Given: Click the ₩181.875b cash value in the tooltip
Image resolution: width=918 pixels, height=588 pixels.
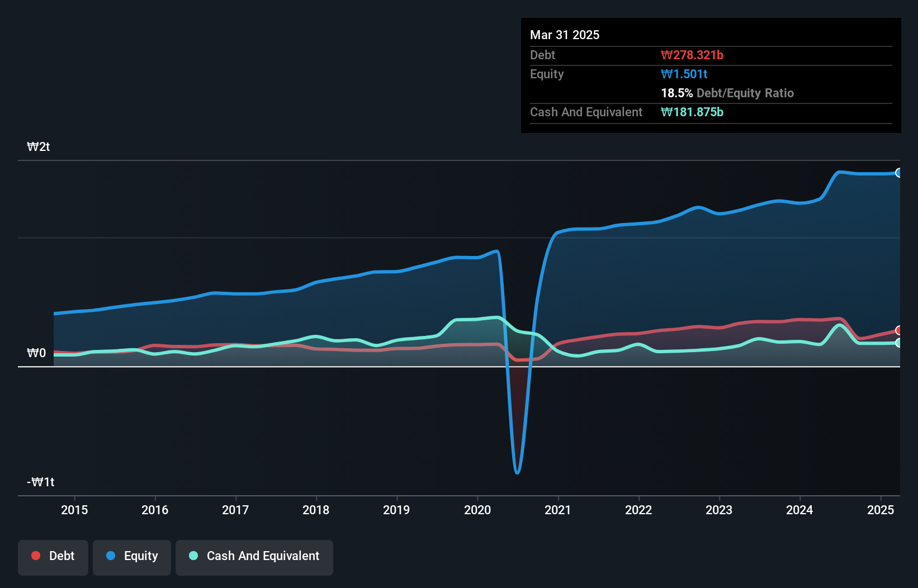Looking at the screenshot, I should [x=692, y=112].
